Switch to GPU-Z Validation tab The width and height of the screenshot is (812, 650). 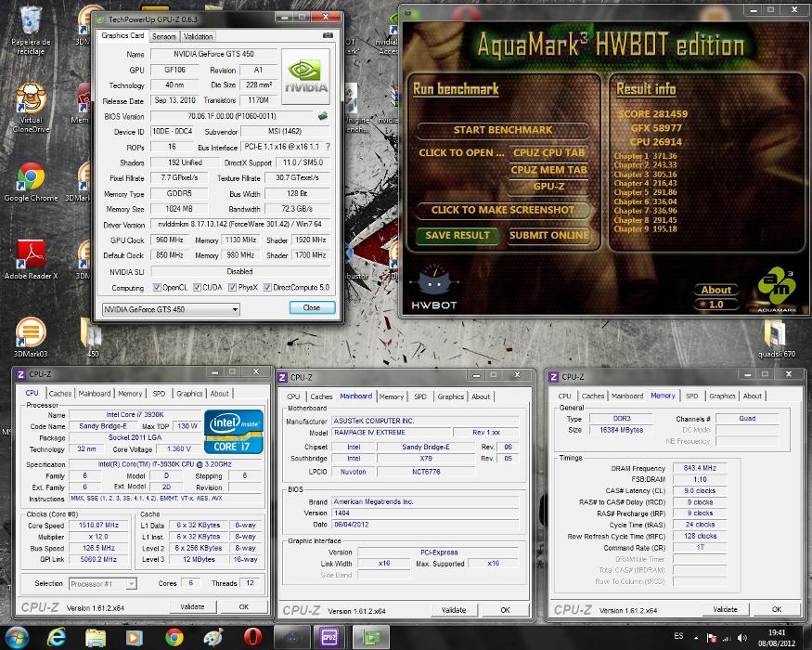(x=198, y=36)
